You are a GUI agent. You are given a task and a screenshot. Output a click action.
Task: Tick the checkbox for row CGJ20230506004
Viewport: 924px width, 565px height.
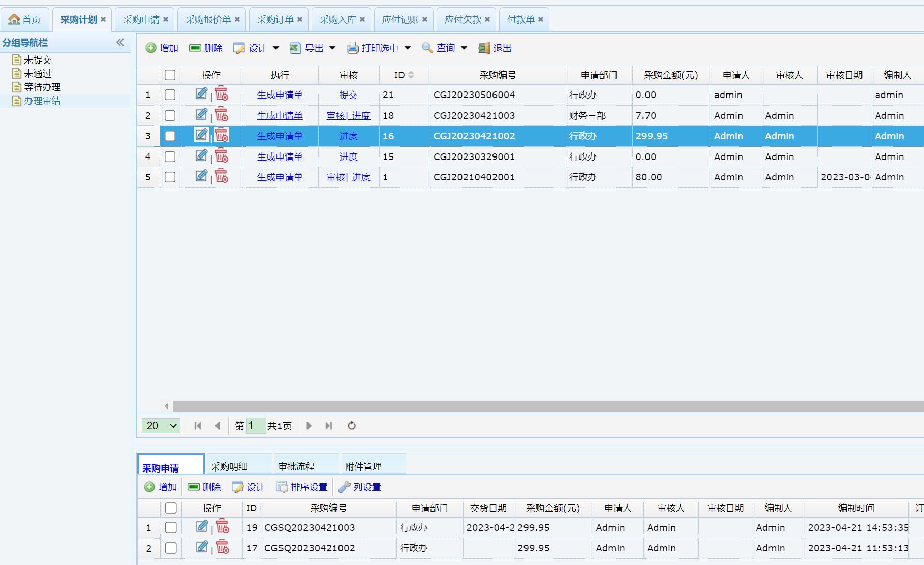click(170, 95)
